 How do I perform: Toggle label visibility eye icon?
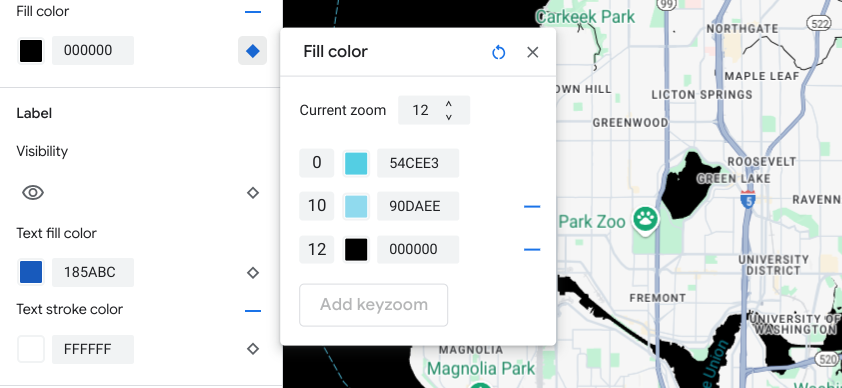(x=33, y=193)
